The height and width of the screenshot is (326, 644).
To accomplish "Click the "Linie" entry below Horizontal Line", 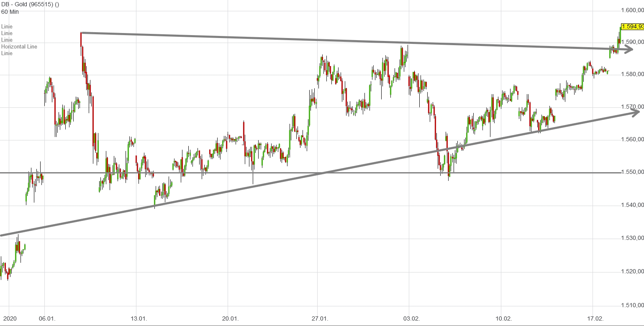I will coord(7,53).
